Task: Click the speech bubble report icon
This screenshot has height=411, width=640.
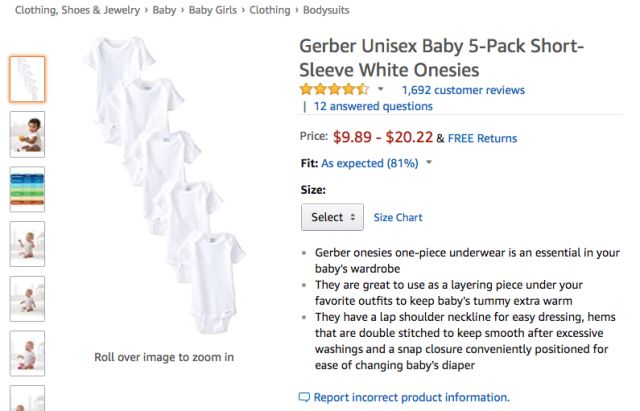Action: coord(304,397)
